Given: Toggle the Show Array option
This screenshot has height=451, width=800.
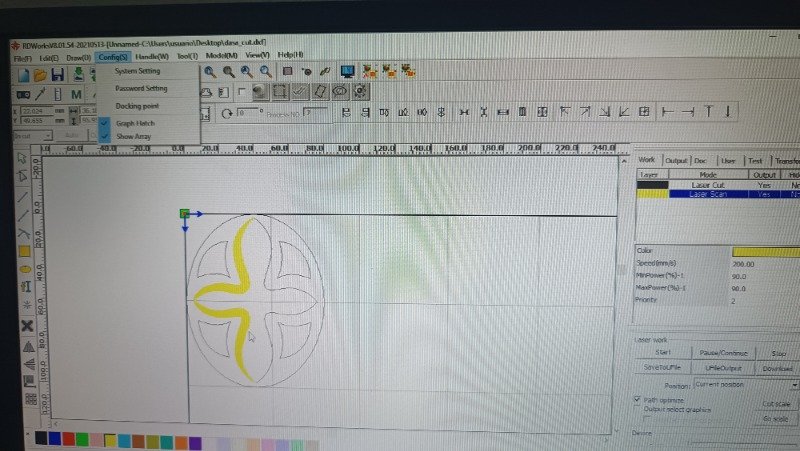Looking at the screenshot, I should pyautogui.click(x=133, y=136).
